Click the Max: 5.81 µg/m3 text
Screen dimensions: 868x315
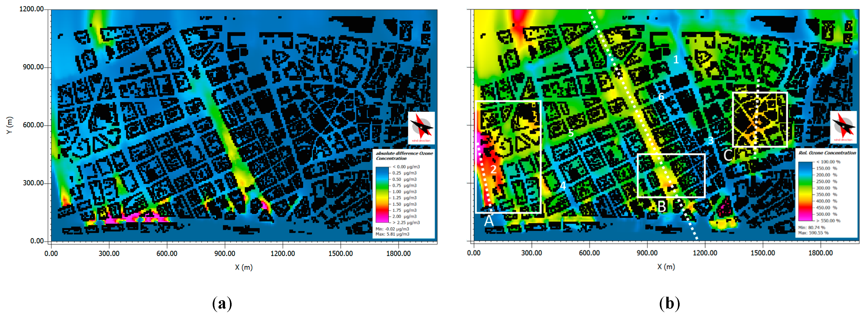(x=392, y=234)
